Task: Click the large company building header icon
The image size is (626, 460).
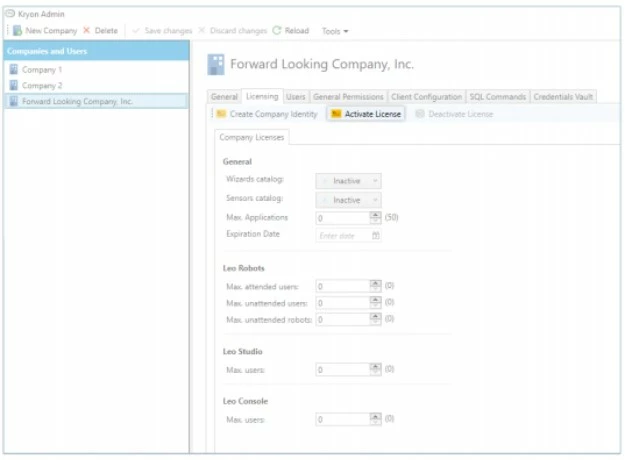Action: (216, 65)
